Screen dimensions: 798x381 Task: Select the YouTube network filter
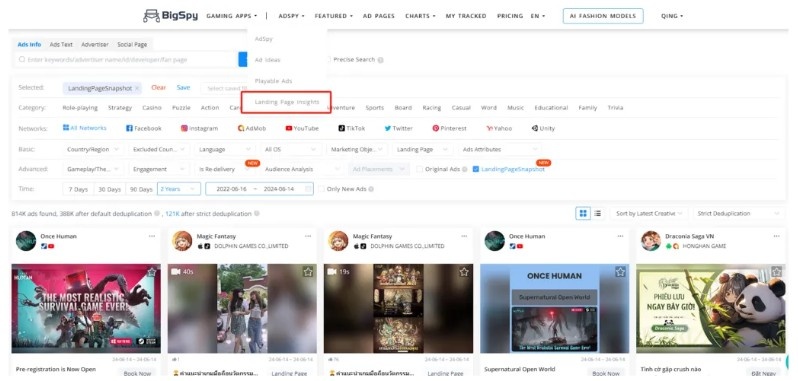coord(302,128)
